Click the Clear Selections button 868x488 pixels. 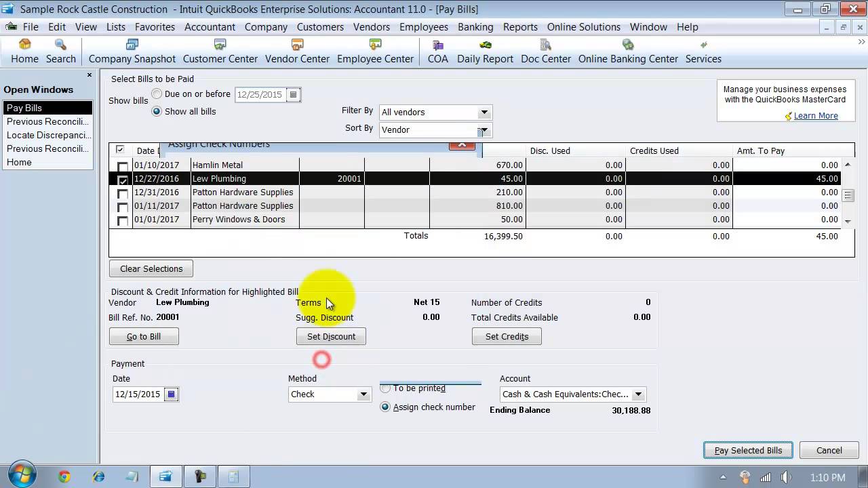point(151,268)
